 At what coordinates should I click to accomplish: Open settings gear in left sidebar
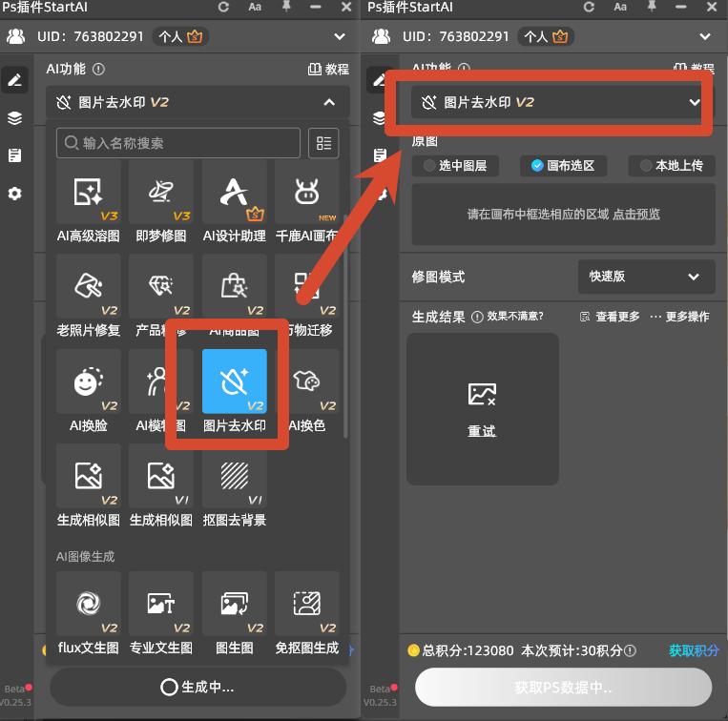[x=15, y=194]
